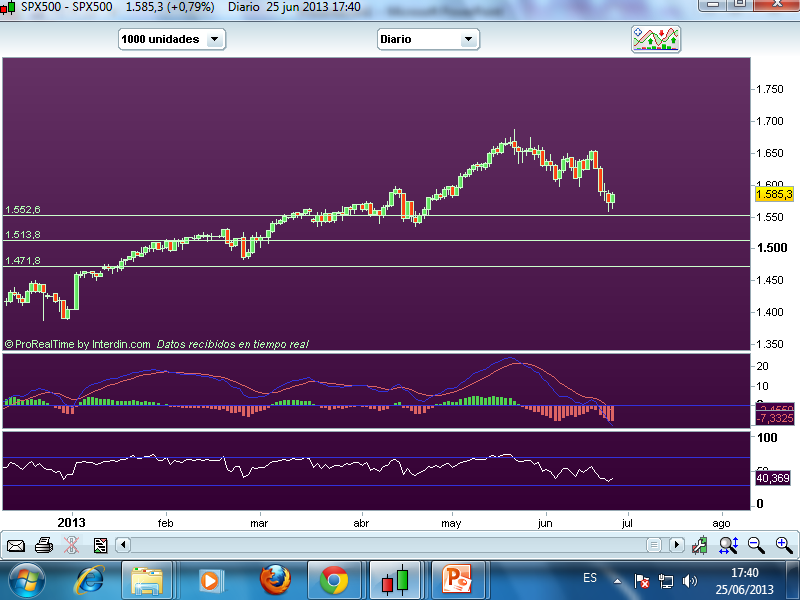Zoom out with the minus magnifier

756,545
